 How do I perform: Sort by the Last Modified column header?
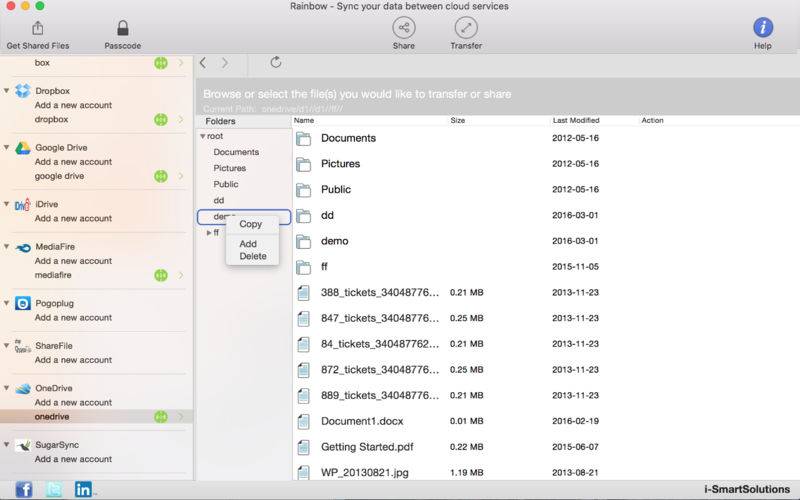[576, 120]
